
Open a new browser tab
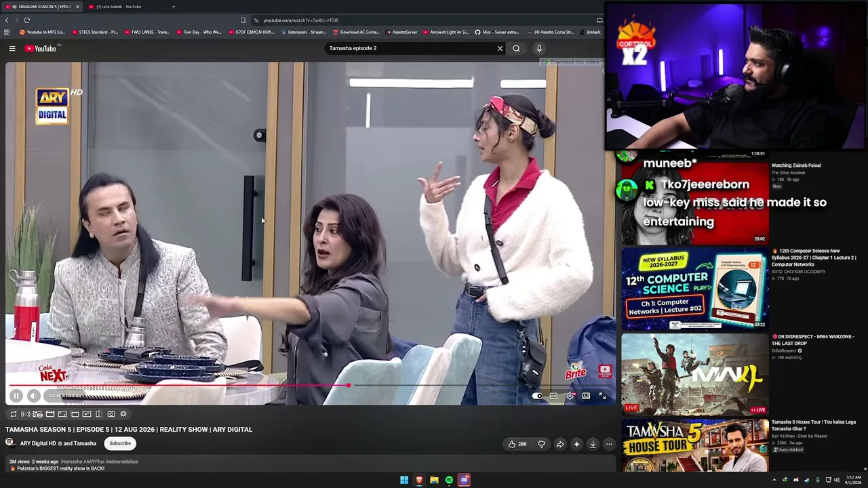(x=173, y=7)
